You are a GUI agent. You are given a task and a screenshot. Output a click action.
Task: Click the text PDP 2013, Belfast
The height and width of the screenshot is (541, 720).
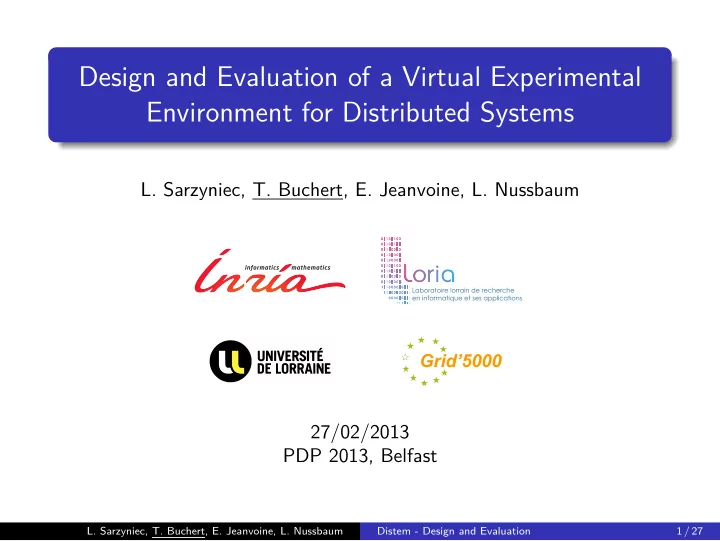[x=360, y=456]
